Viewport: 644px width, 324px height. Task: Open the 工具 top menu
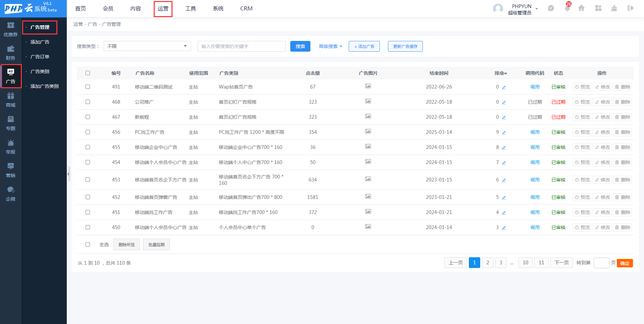191,9
